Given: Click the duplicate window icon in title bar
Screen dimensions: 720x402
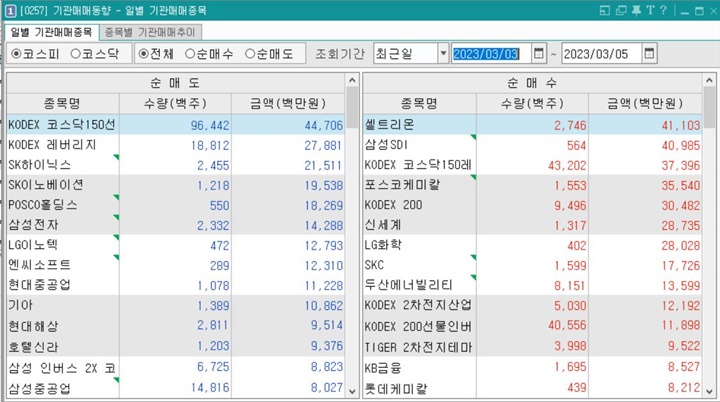Looking at the screenshot, I should click(x=621, y=10).
